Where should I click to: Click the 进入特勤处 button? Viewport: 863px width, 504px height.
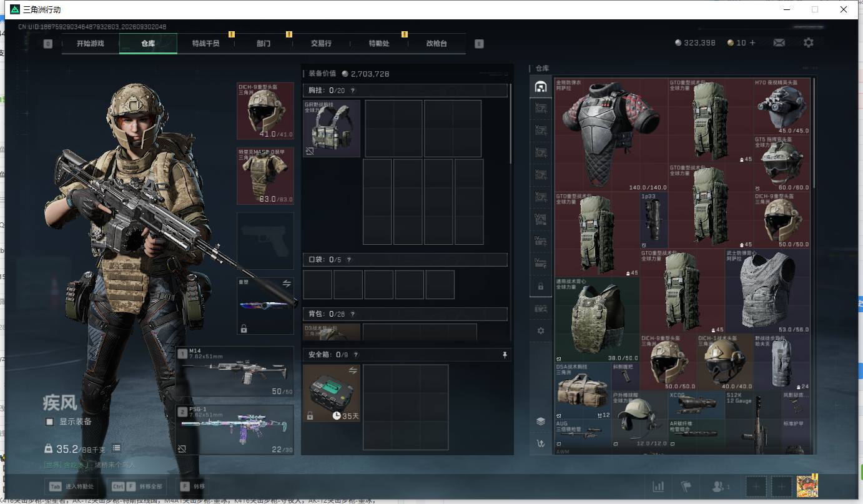pos(72,487)
